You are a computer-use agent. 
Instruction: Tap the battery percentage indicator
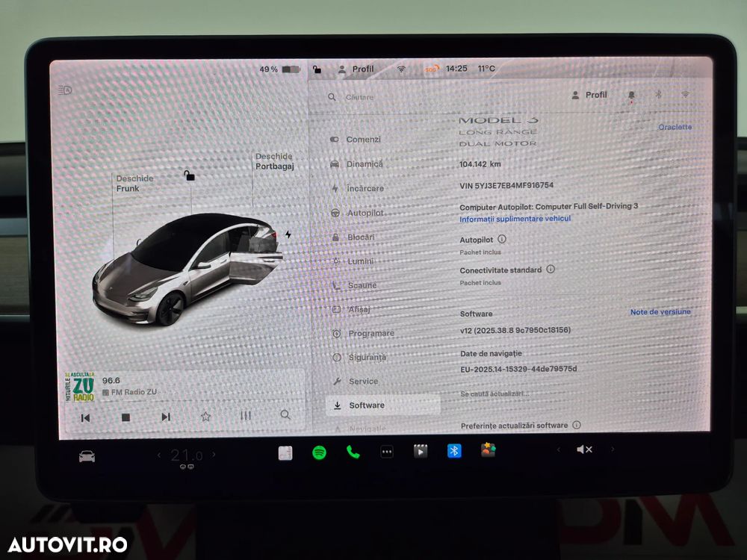[279, 69]
